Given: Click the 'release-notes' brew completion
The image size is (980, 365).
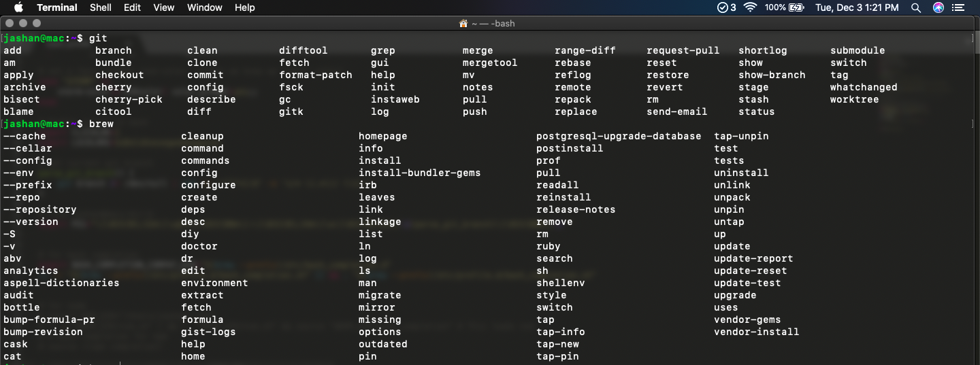Looking at the screenshot, I should click(x=576, y=209).
